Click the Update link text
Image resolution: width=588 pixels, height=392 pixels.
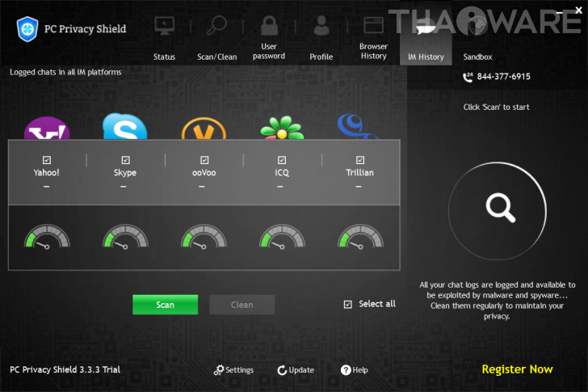click(301, 370)
